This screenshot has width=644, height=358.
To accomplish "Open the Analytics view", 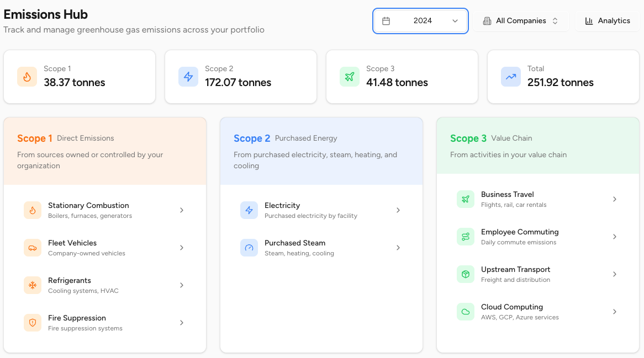I will pyautogui.click(x=608, y=20).
